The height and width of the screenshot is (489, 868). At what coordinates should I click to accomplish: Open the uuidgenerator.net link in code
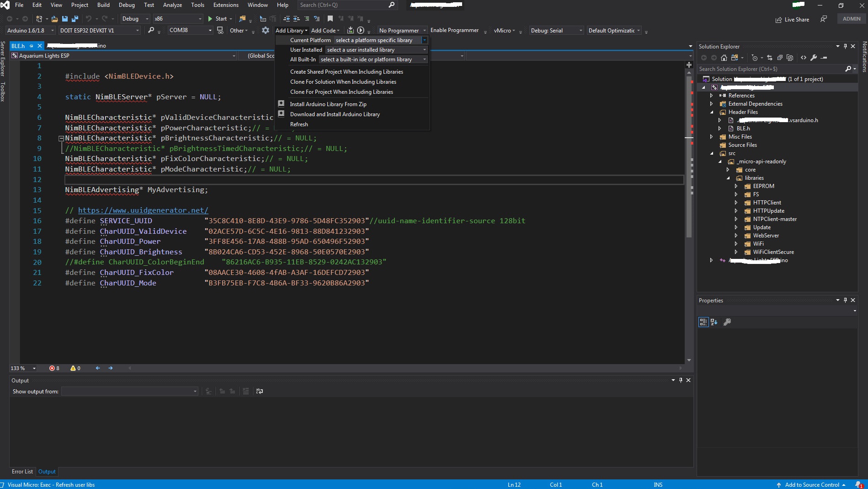[x=143, y=210]
